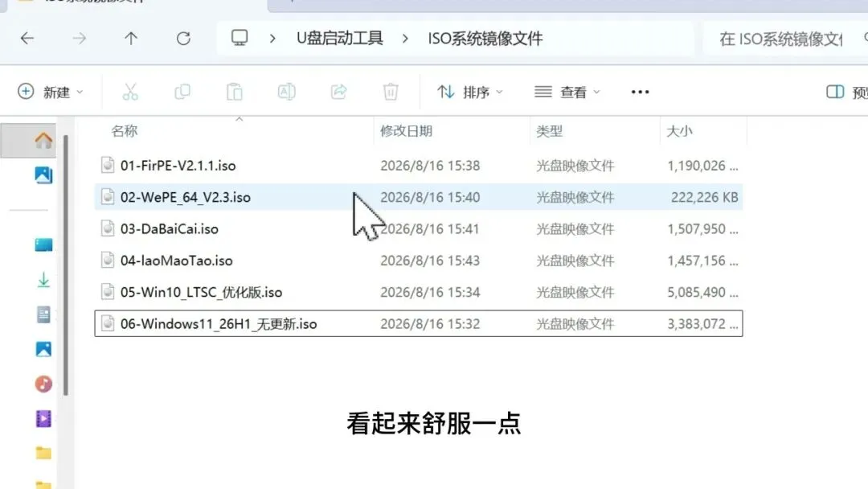The height and width of the screenshot is (489, 868).
Task: Sort by 名称 column header
Action: click(x=124, y=131)
